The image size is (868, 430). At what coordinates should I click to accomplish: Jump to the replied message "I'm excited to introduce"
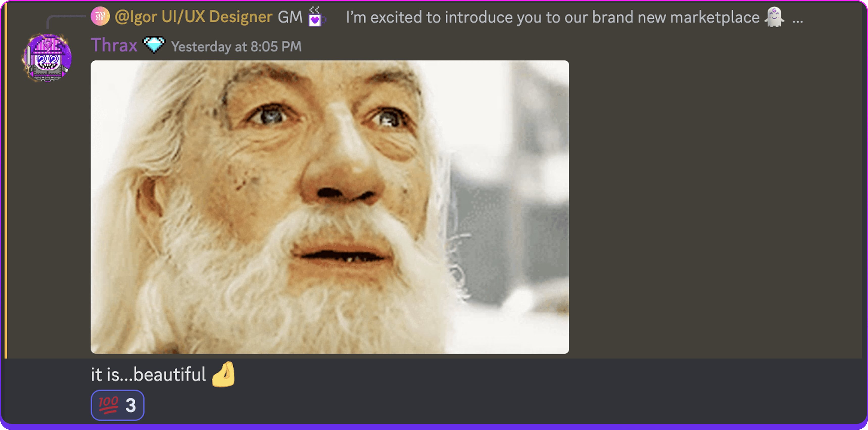coord(553,17)
